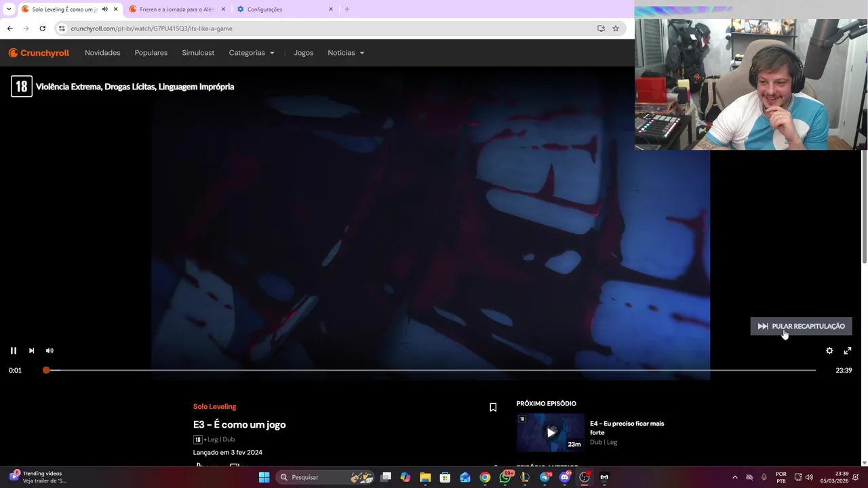Open Microsoft Store from taskbar
The width and height of the screenshot is (868, 488).
click(445, 477)
